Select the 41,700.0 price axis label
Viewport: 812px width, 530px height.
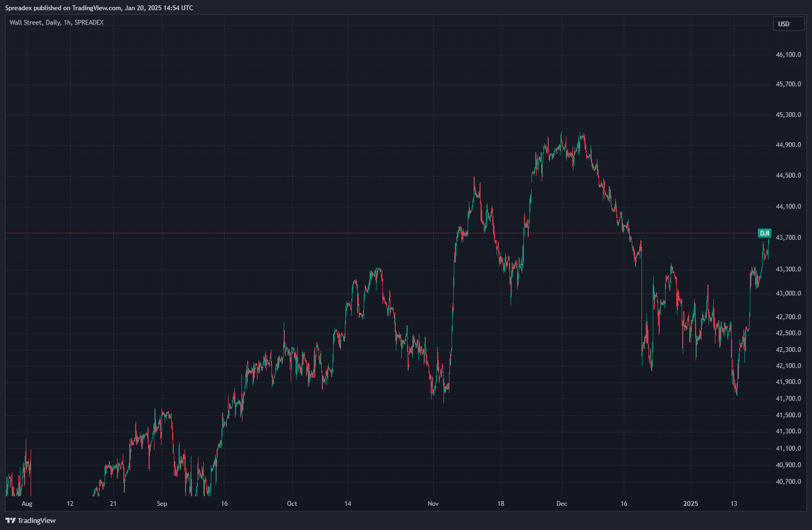[x=788, y=399]
